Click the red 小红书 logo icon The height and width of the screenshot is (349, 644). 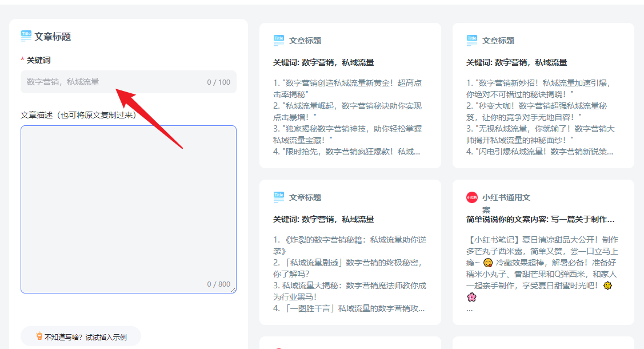click(x=472, y=197)
